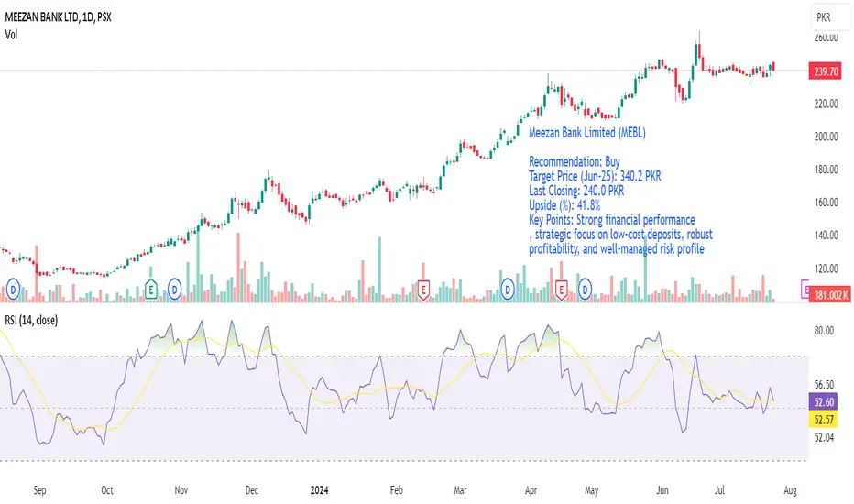Click the Target Price (Jun-25): 340.2 PKR line

pos(595,177)
